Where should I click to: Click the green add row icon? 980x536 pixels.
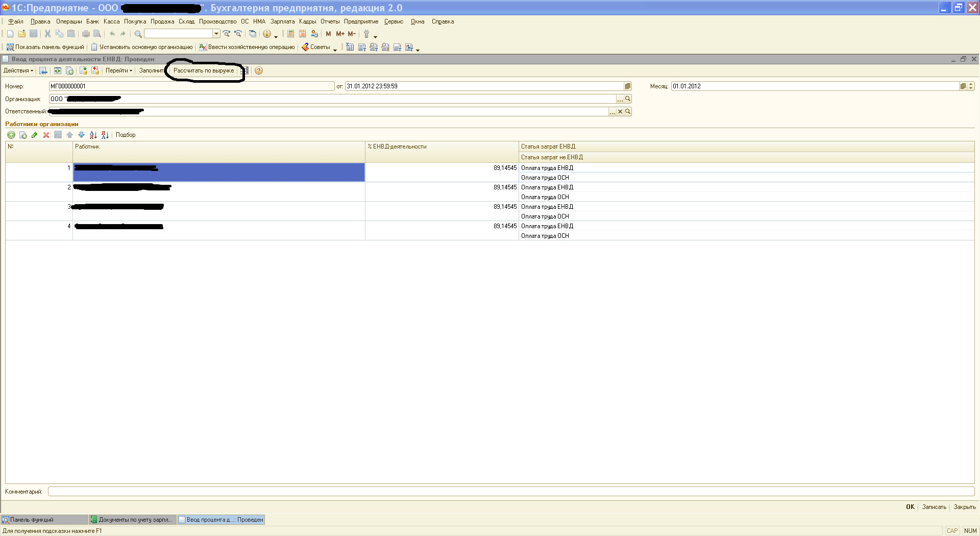[x=11, y=135]
